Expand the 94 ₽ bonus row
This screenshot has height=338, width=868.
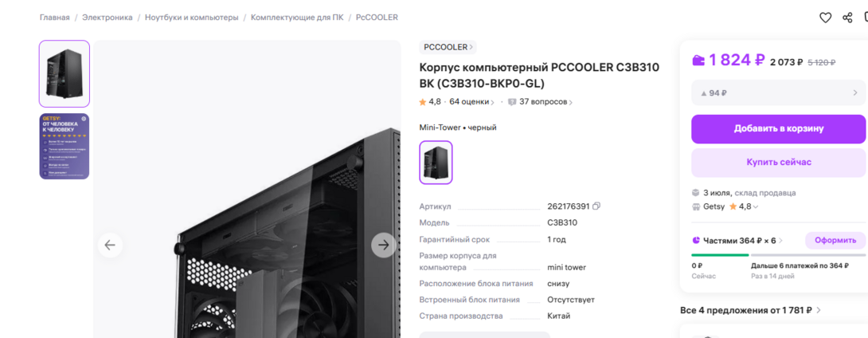pyautogui.click(x=778, y=92)
